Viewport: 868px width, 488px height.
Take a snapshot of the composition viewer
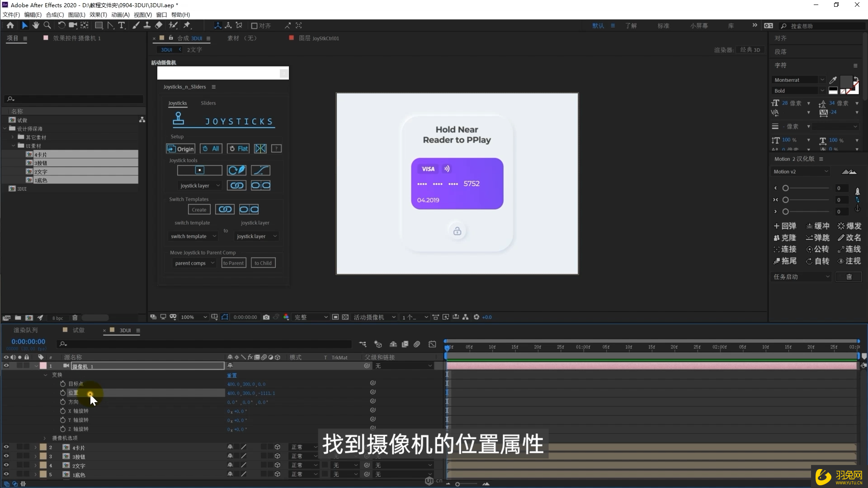point(266,317)
